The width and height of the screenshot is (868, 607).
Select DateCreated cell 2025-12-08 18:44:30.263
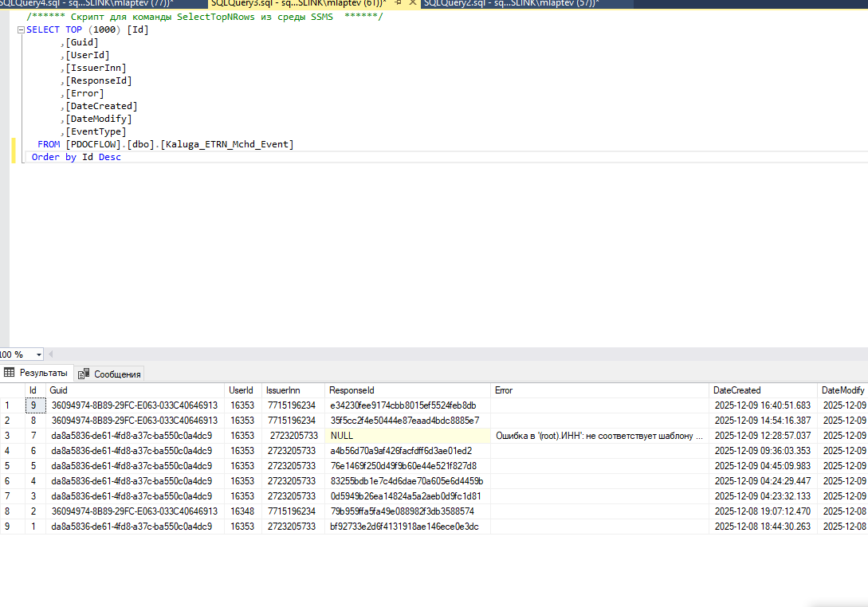(x=764, y=527)
